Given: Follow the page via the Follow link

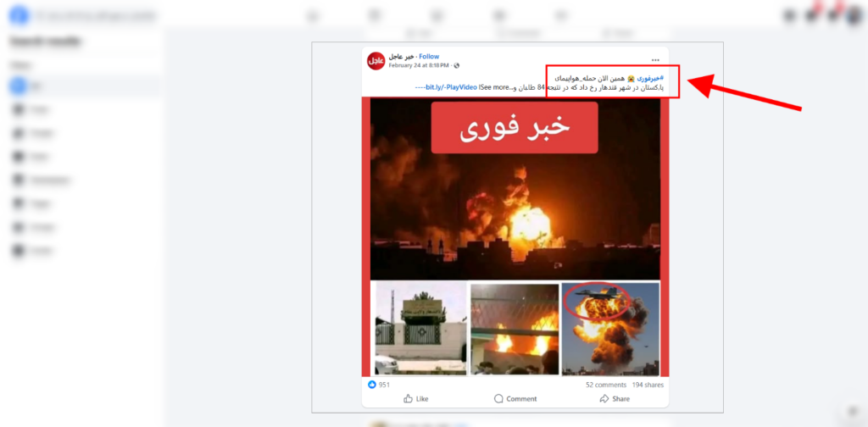Looking at the screenshot, I should (429, 57).
